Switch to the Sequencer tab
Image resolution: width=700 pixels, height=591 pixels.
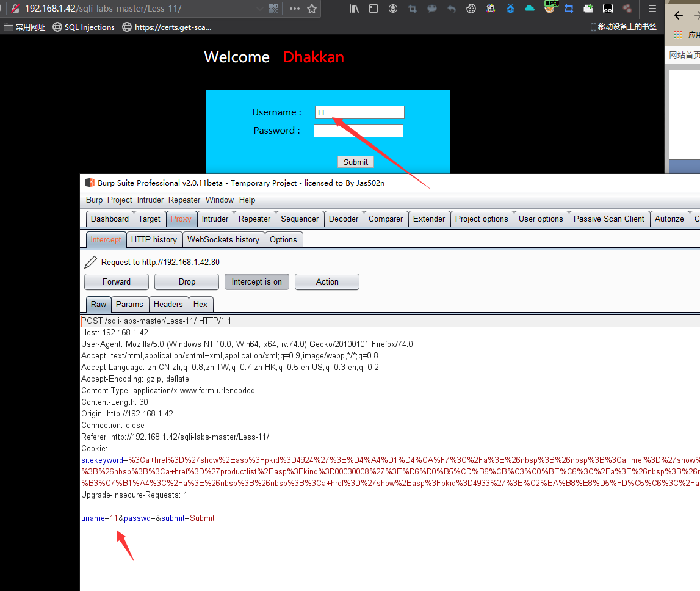(x=300, y=219)
